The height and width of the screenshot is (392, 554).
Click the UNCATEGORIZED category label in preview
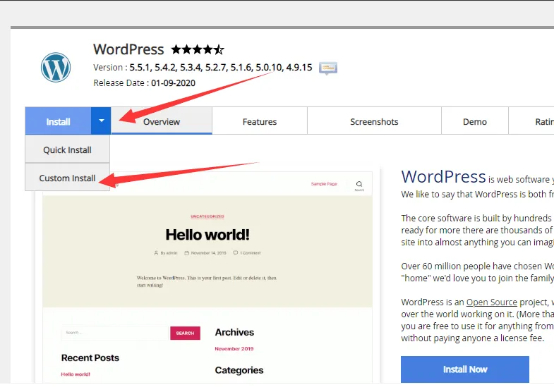207,216
